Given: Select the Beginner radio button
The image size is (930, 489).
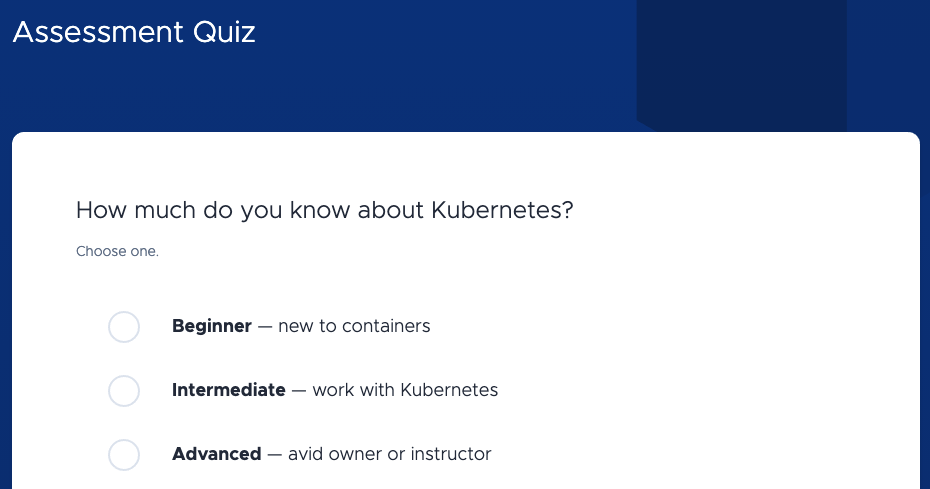Looking at the screenshot, I should (124, 327).
